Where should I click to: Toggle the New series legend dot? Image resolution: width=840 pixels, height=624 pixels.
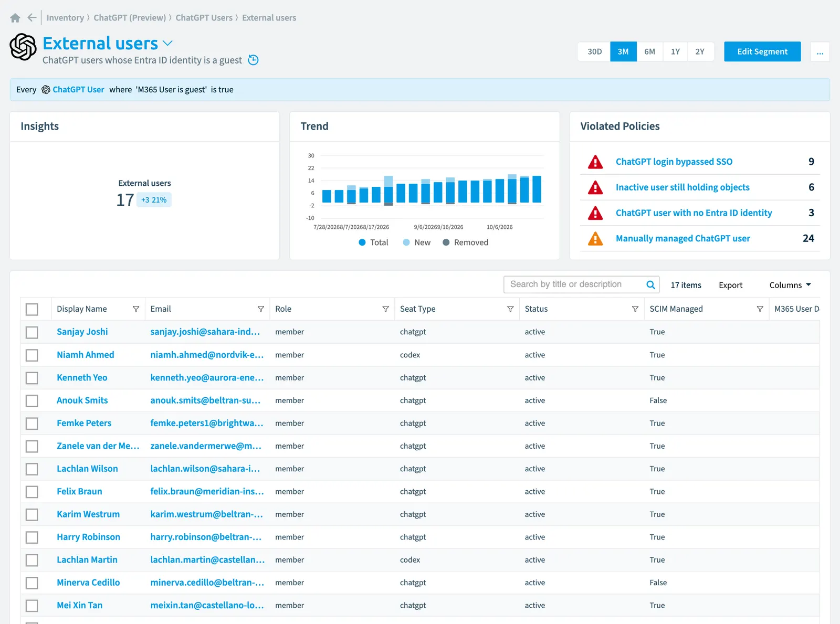[406, 242]
